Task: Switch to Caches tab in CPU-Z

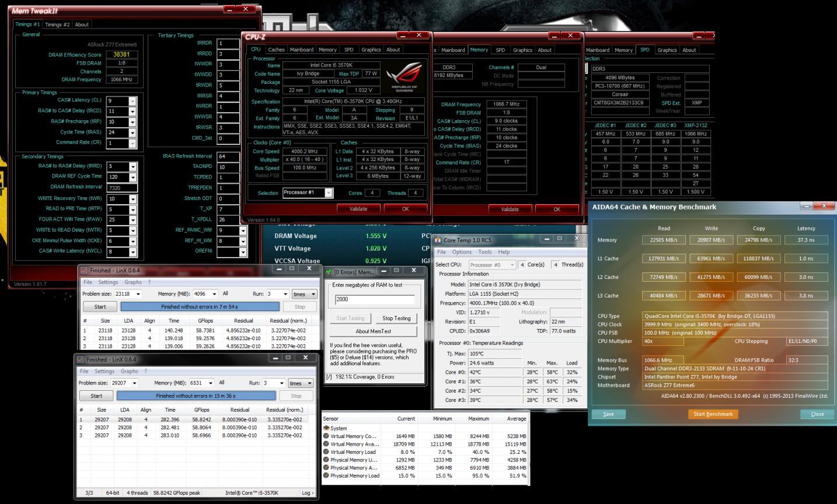Action: click(x=276, y=50)
